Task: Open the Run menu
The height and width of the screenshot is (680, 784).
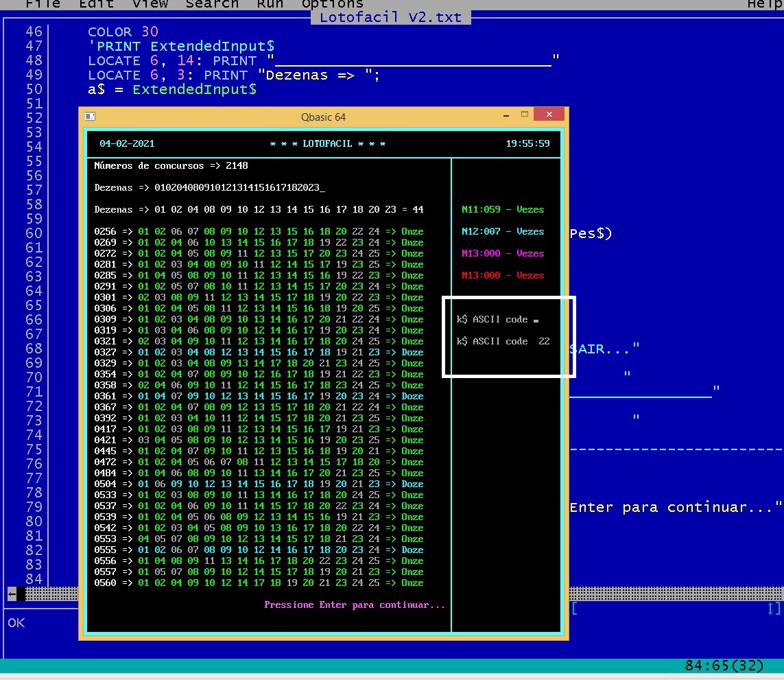Action: pos(270,4)
